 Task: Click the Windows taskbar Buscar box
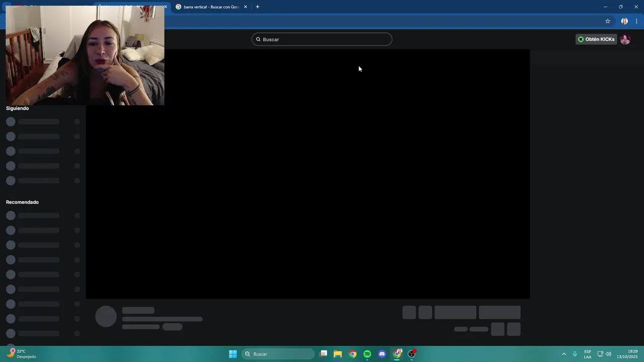coord(278,354)
